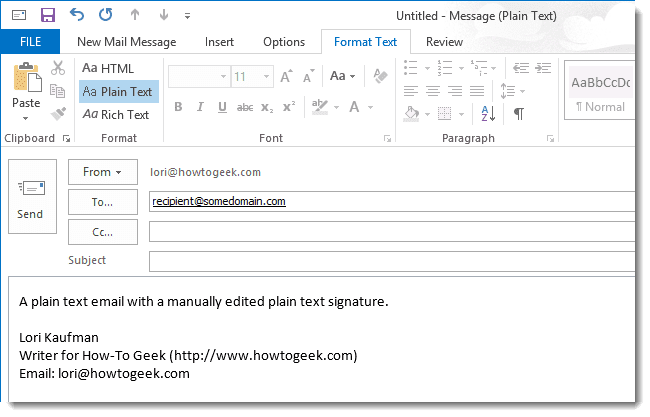
Task: Toggle the show paragraph marks icon
Action: pos(519,114)
